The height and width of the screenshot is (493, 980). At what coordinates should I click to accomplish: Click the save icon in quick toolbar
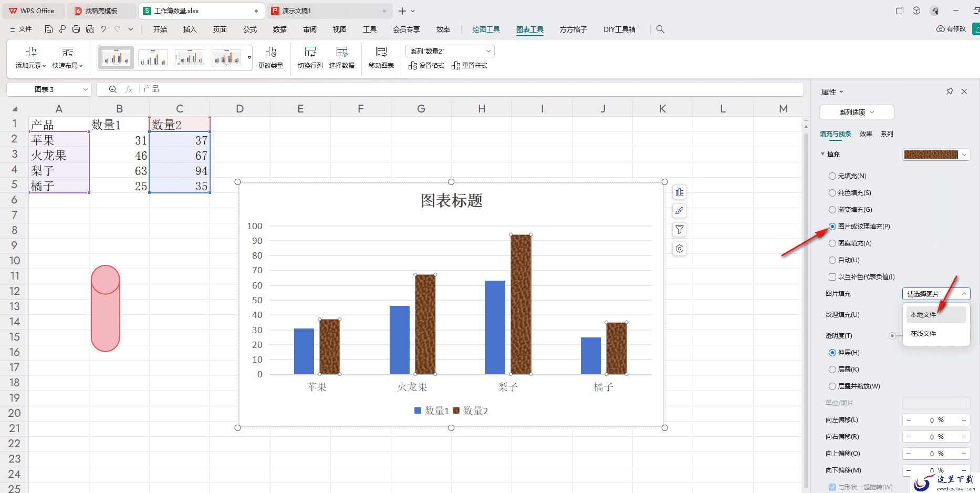[49, 29]
